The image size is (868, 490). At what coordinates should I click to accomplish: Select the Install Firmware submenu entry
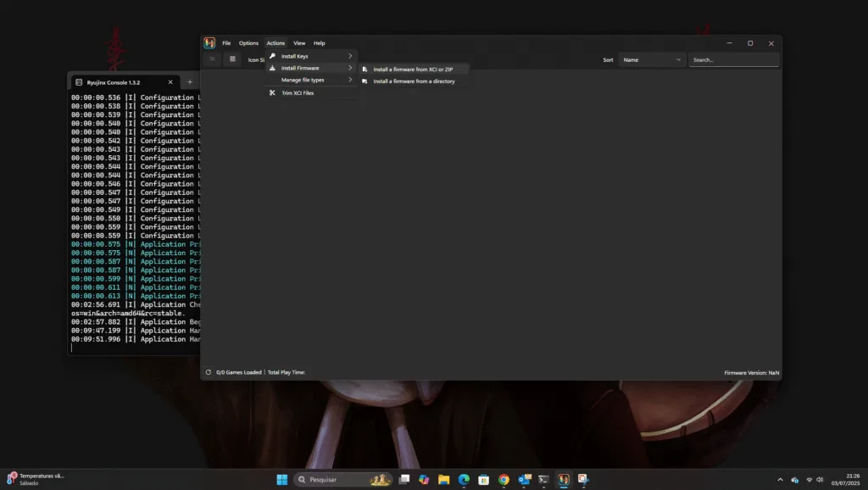tap(311, 68)
